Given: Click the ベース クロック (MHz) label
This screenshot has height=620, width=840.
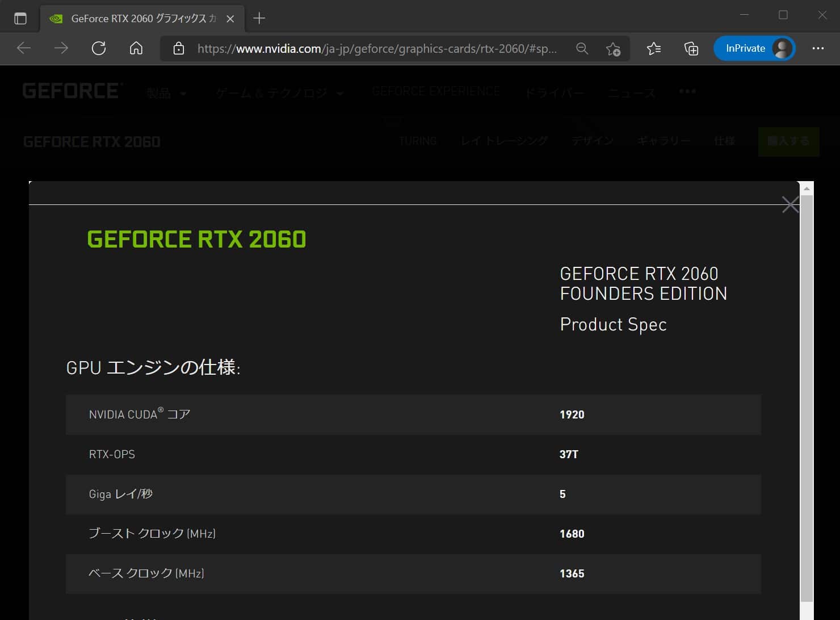Looking at the screenshot, I should point(146,573).
